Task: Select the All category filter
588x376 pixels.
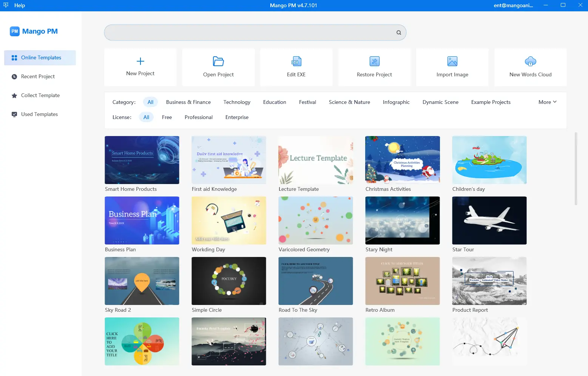Action: pos(150,102)
